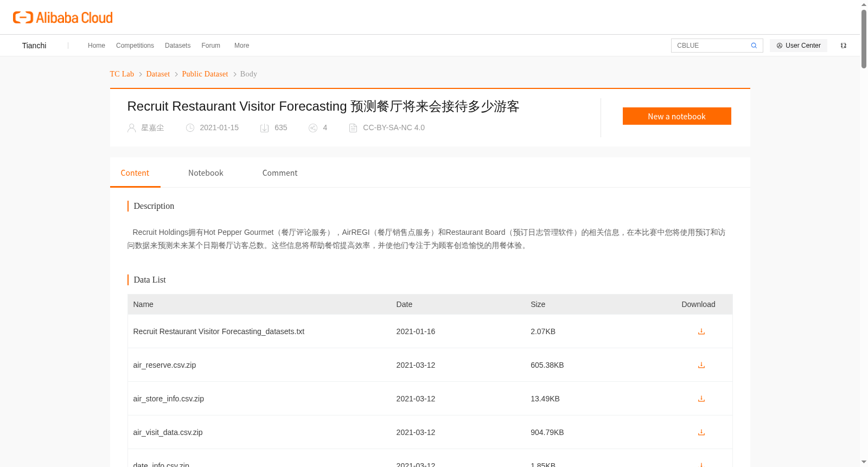
Task: Download Recruit Restaurant Visitor Forecasting_datasets.txt
Action: (x=701, y=331)
